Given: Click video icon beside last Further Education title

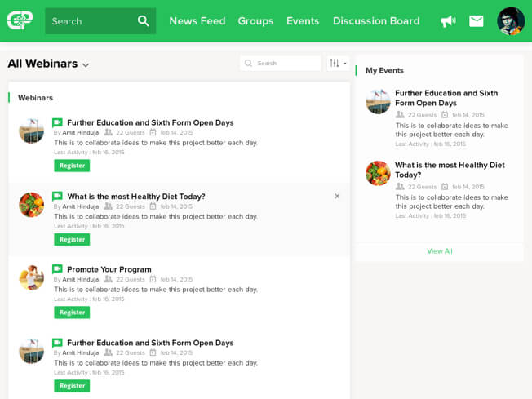Looking at the screenshot, I should (x=57, y=343).
